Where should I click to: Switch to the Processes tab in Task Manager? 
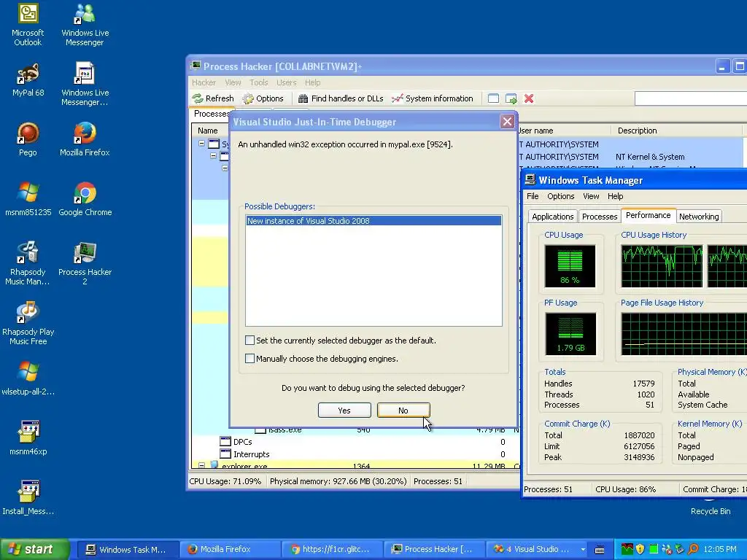tap(600, 216)
